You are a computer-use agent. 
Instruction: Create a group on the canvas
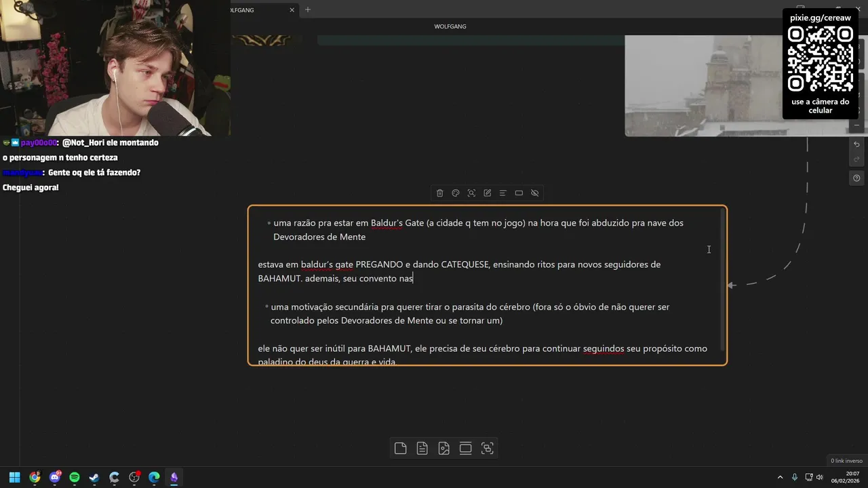click(488, 448)
